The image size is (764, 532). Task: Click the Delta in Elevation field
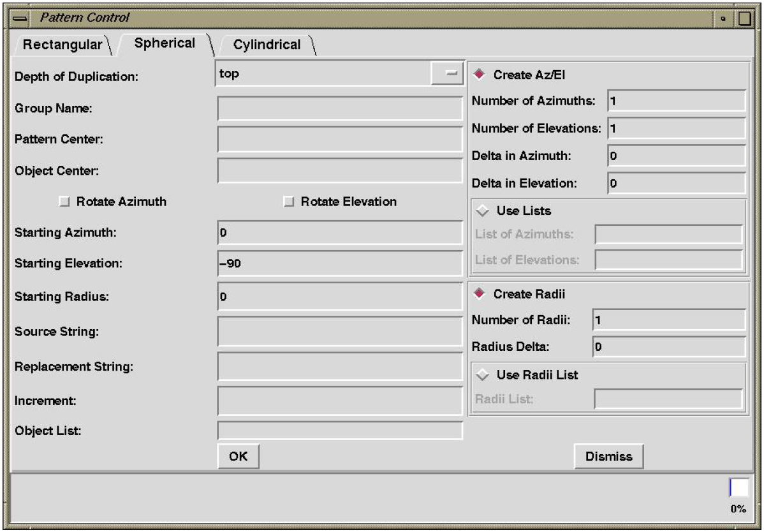pos(676,183)
